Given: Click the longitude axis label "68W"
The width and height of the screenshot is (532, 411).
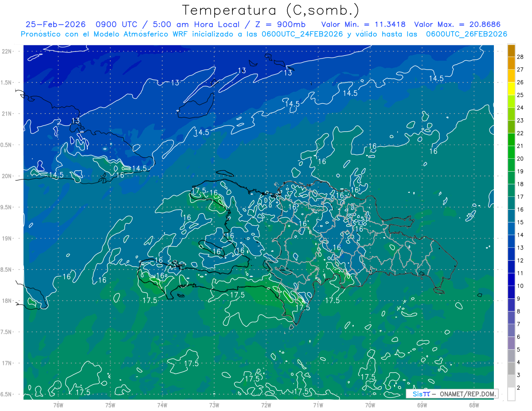Looking at the screenshot, I should [x=474, y=405].
